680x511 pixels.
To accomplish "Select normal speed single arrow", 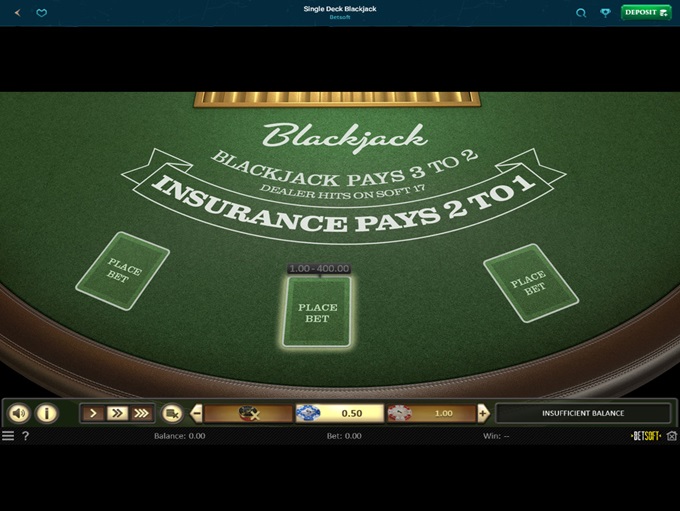I will click(x=93, y=413).
